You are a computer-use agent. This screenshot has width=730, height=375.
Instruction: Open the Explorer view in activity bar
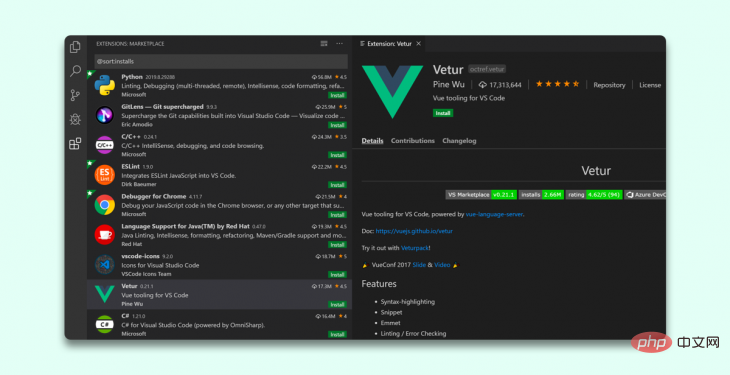pyautogui.click(x=75, y=47)
